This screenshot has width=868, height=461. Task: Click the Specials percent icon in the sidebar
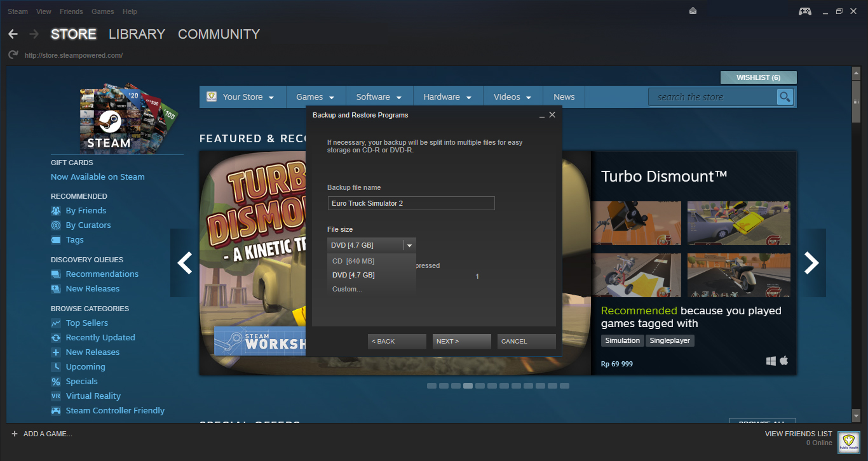tap(56, 381)
